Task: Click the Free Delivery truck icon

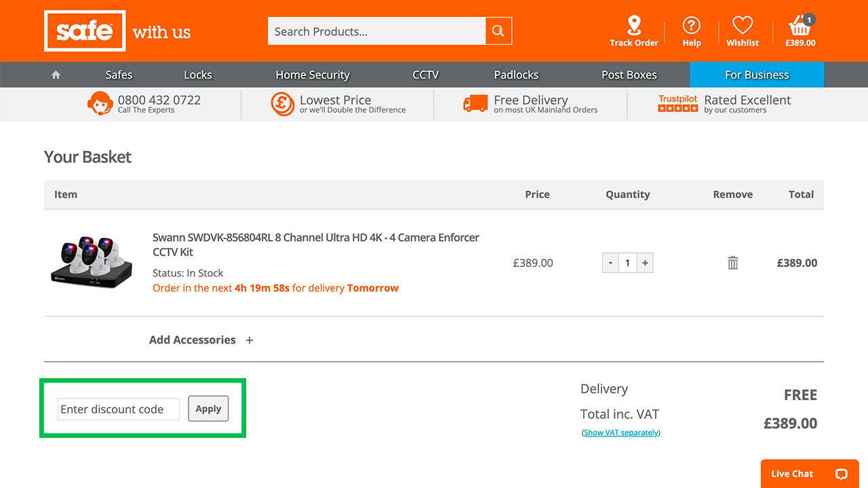Action: pos(475,104)
